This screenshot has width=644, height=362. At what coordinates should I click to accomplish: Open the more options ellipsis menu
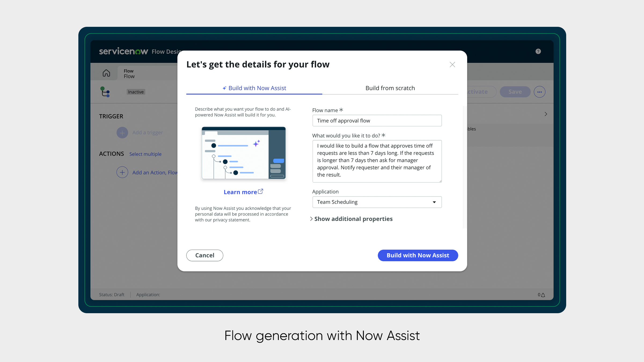[539, 92]
